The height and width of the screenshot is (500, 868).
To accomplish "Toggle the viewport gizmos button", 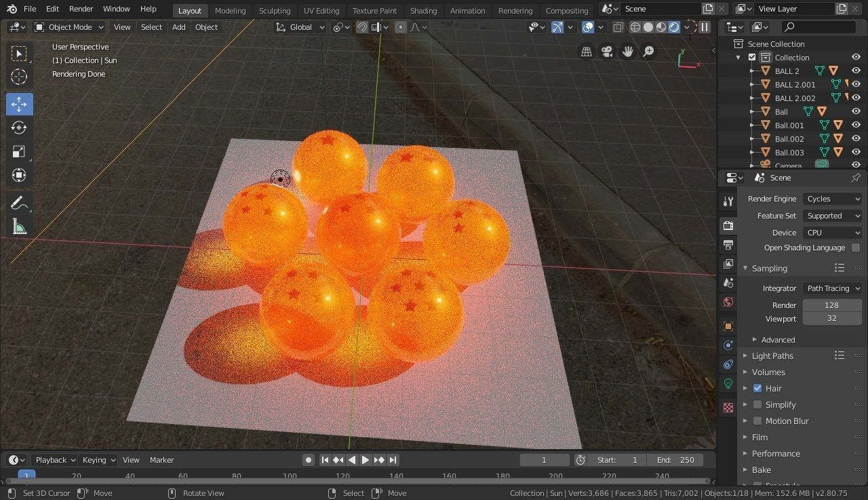I will 557,27.
